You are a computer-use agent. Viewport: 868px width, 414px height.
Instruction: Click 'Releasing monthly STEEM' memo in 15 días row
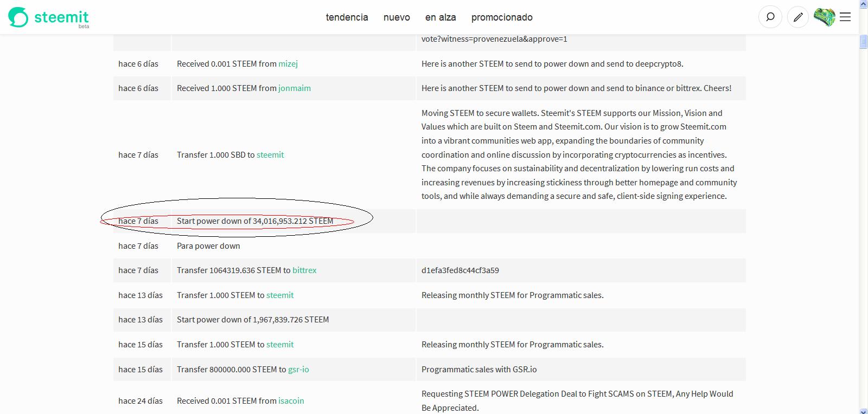pyautogui.click(x=513, y=345)
